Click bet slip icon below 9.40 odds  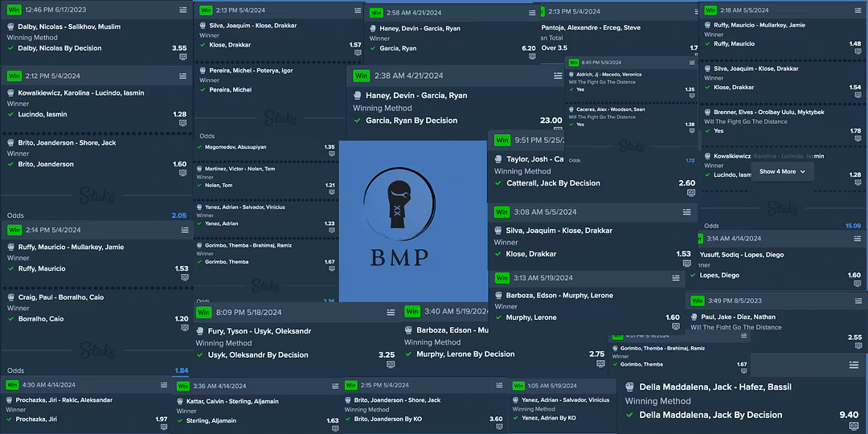[854, 426]
